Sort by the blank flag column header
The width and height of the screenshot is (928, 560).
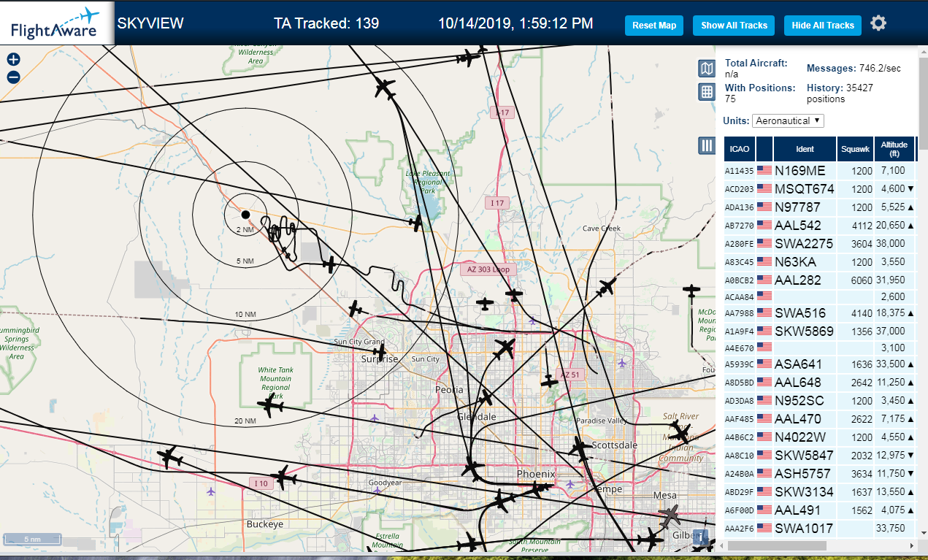[764, 149]
